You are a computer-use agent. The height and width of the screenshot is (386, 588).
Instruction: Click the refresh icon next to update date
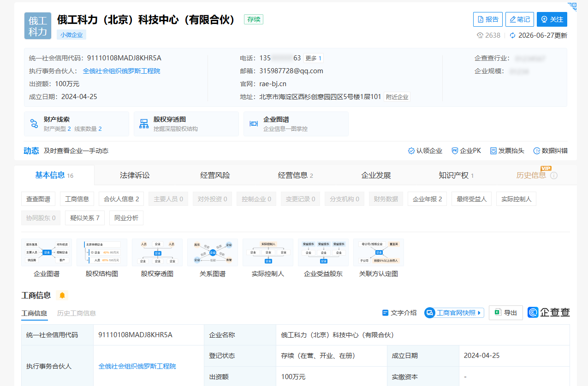tap(512, 35)
